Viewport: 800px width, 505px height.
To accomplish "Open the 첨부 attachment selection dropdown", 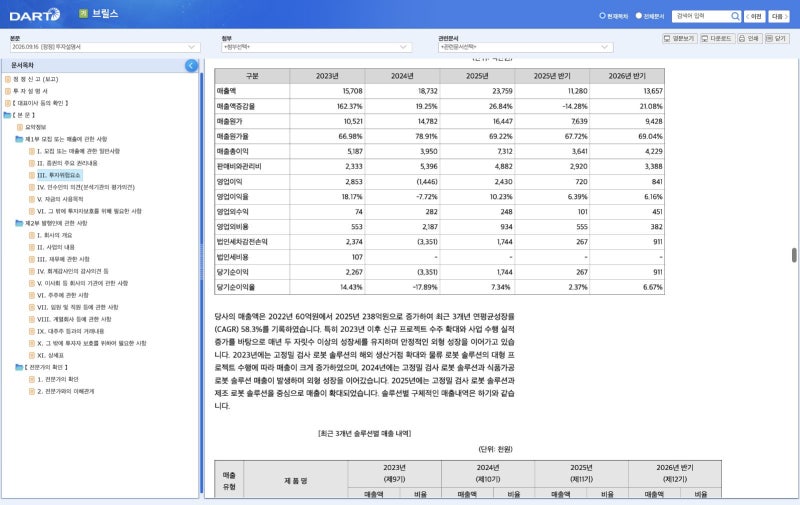I will coord(316,47).
